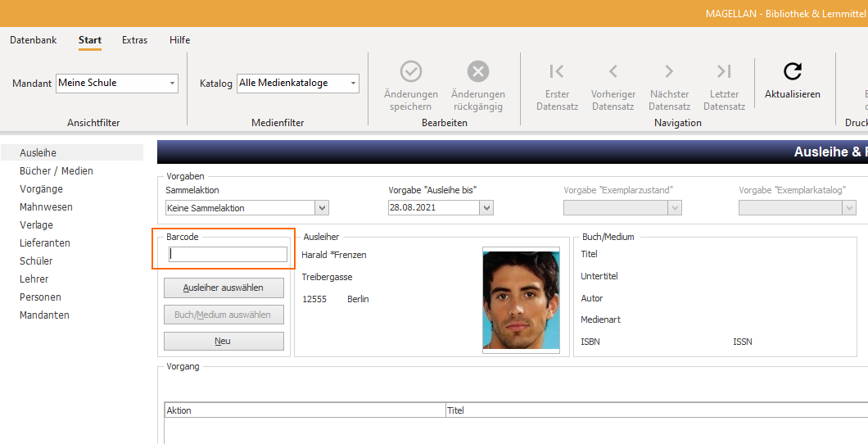This screenshot has width=868, height=444.
Task: Open the Hilfe menu
Action: tap(180, 40)
